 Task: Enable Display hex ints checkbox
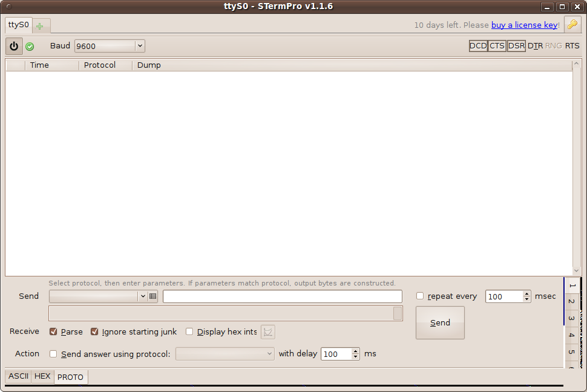189,332
